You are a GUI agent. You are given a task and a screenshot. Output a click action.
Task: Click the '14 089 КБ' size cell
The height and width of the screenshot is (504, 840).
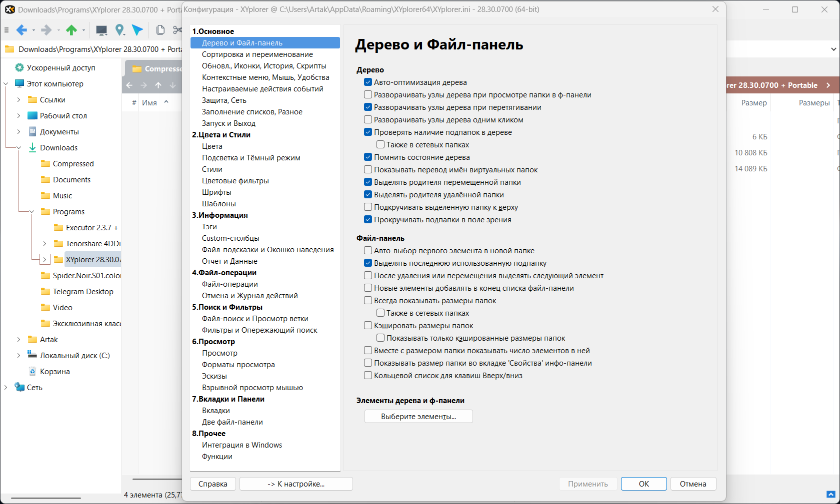pos(751,169)
